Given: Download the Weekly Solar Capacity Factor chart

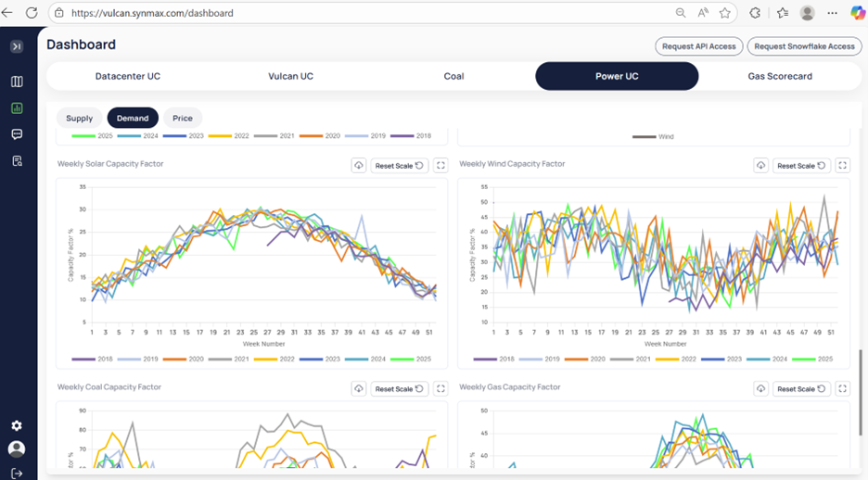Looking at the screenshot, I should point(359,166).
